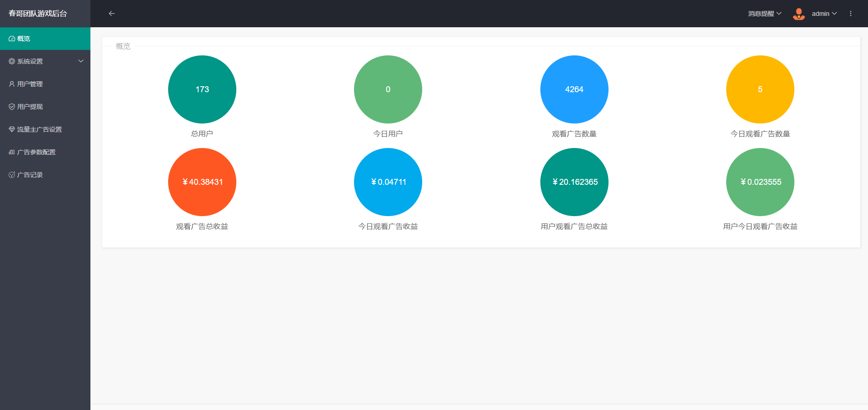This screenshot has width=868, height=410.
Task: Click the 观看广告数量 label
Action: pyautogui.click(x=574, y=134)
